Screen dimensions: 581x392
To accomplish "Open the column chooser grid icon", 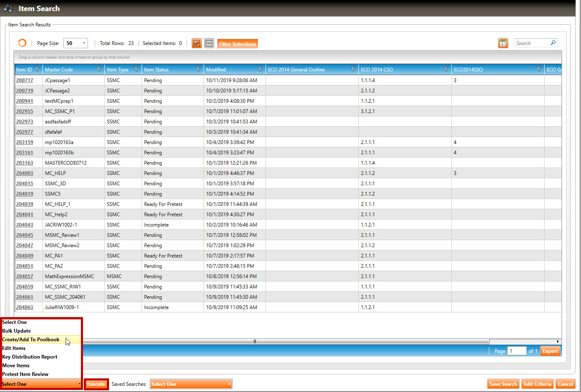I will click(503, 43).
